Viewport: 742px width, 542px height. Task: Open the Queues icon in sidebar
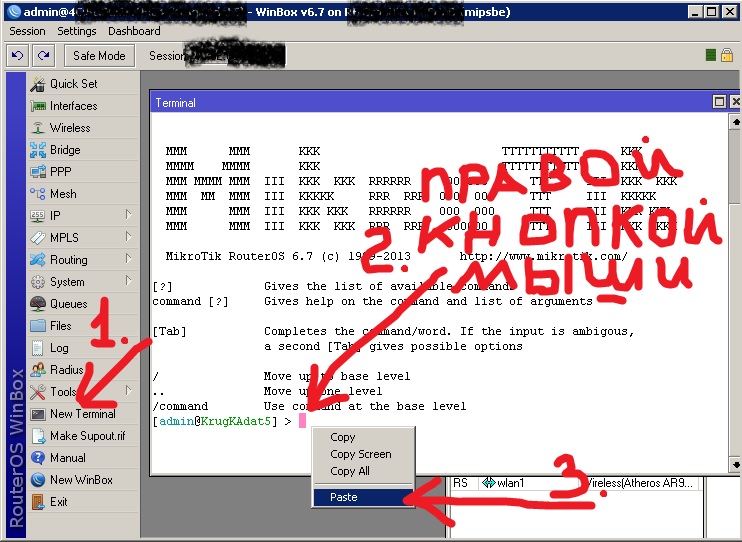coord(38,304)
